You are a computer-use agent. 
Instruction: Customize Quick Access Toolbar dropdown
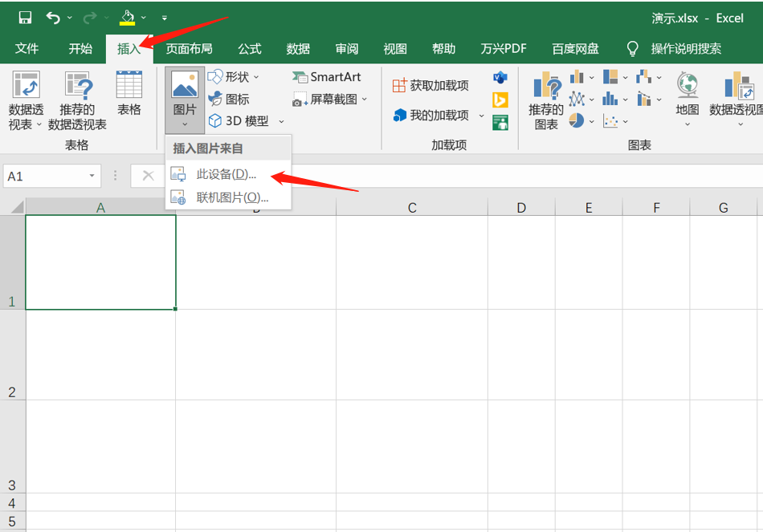(x=165, y=18)
